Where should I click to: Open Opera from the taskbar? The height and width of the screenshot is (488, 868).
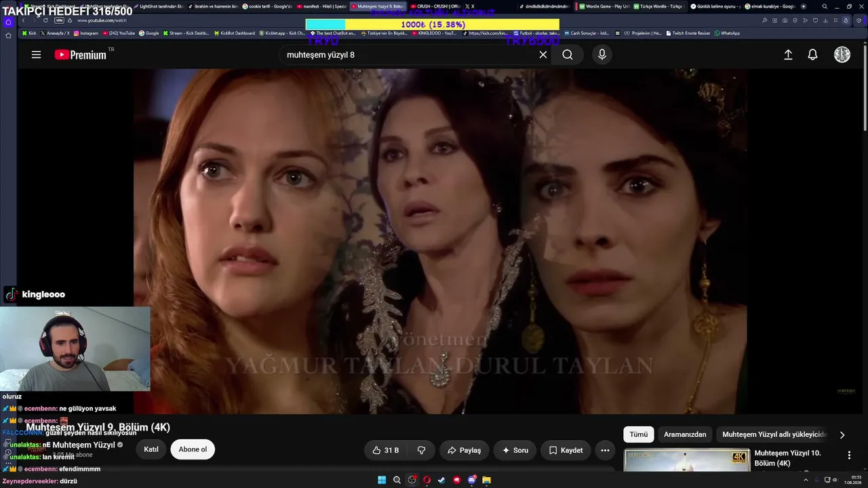(x=427, y=480)
